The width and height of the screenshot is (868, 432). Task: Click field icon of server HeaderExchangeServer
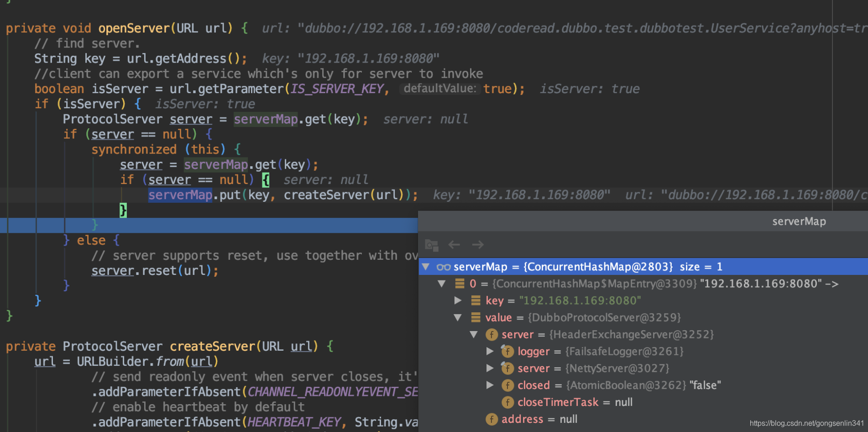[x=492, y=335]
